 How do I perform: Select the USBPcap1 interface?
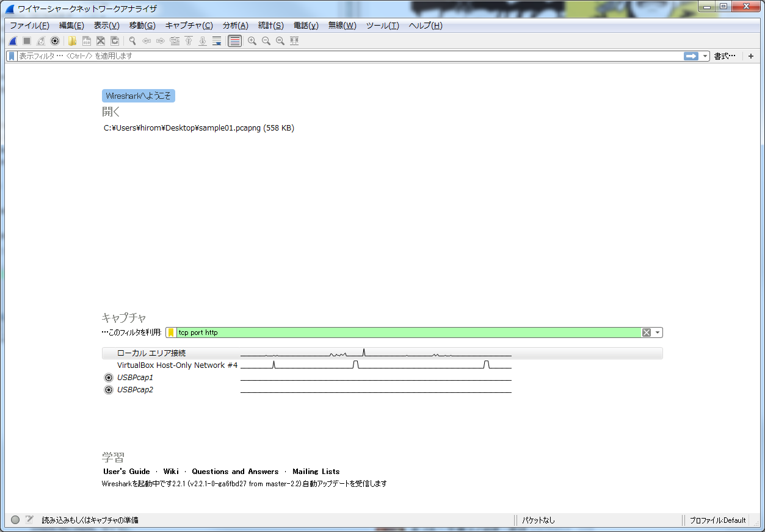pyautogui.click(x=382, y=378)
